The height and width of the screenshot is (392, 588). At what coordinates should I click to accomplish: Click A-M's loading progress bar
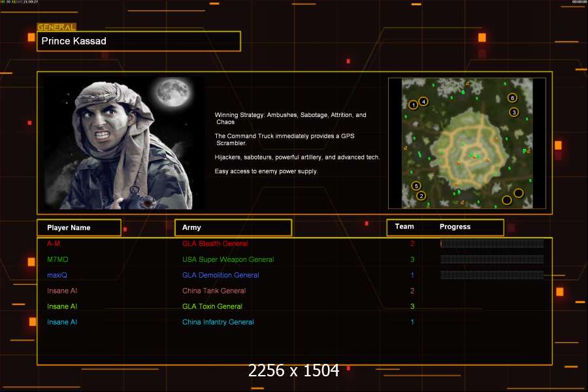coord(491,244)
